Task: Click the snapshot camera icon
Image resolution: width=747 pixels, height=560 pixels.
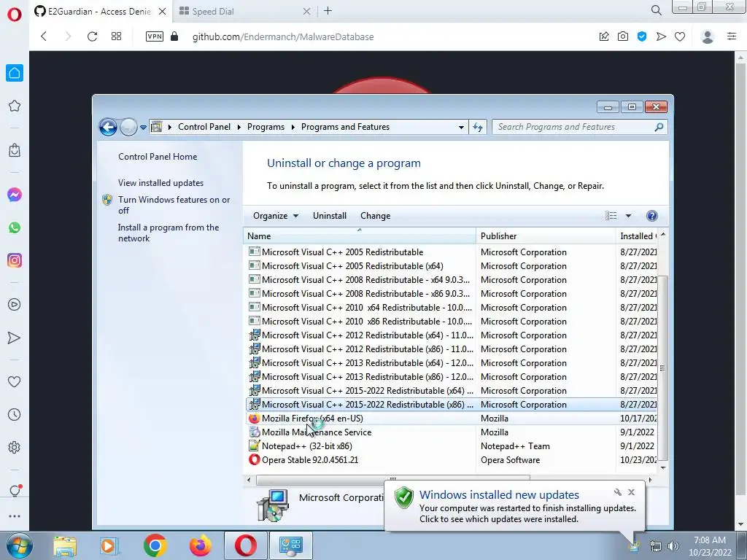Action: click(x=623, y=36)
